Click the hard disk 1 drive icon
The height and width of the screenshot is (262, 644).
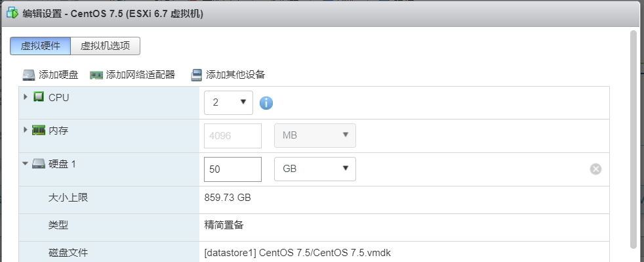click(x=39, y=164)
